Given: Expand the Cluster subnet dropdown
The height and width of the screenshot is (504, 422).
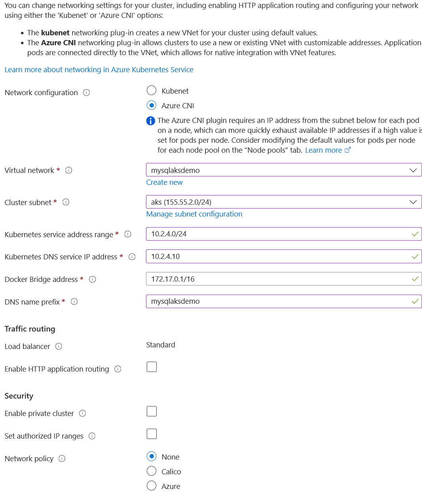Looking at the screenshot, I should click(x=283, y=202).
